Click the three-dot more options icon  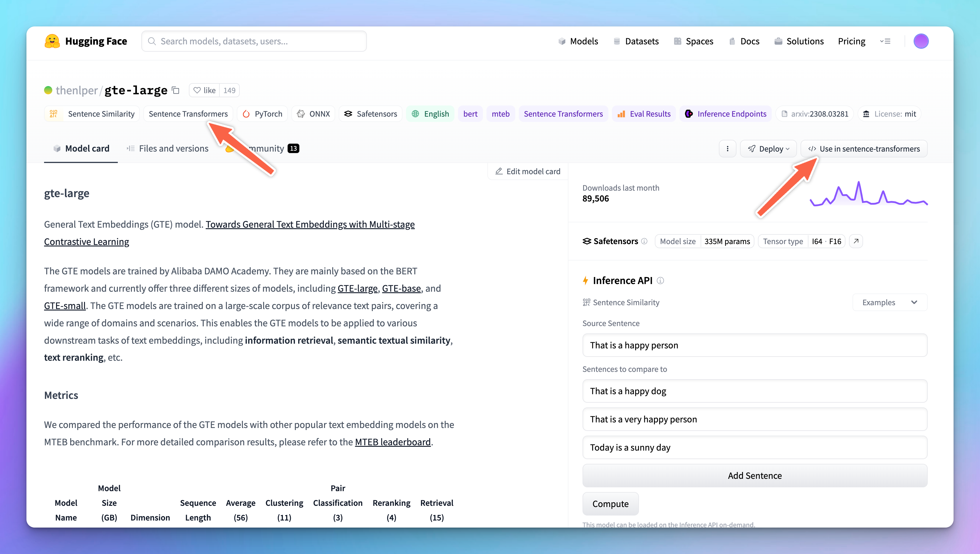coord(727,149)
